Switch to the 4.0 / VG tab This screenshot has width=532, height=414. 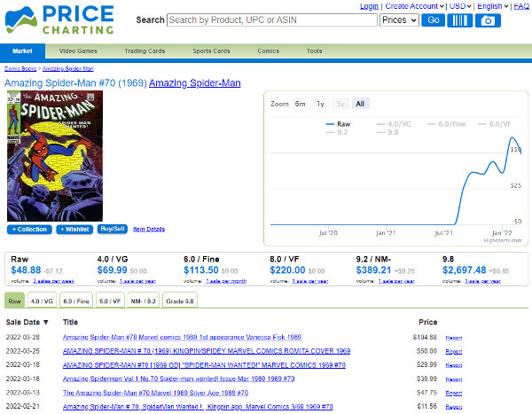(x=42, y=301)
